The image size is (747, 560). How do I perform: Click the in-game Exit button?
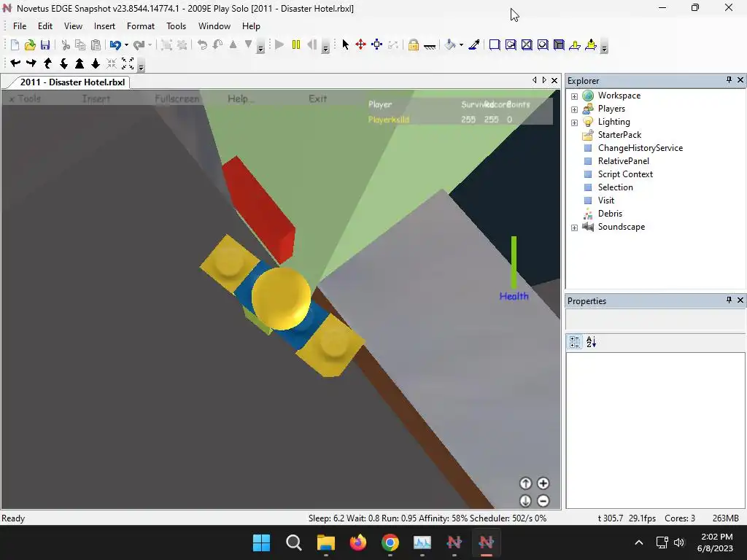318,98
